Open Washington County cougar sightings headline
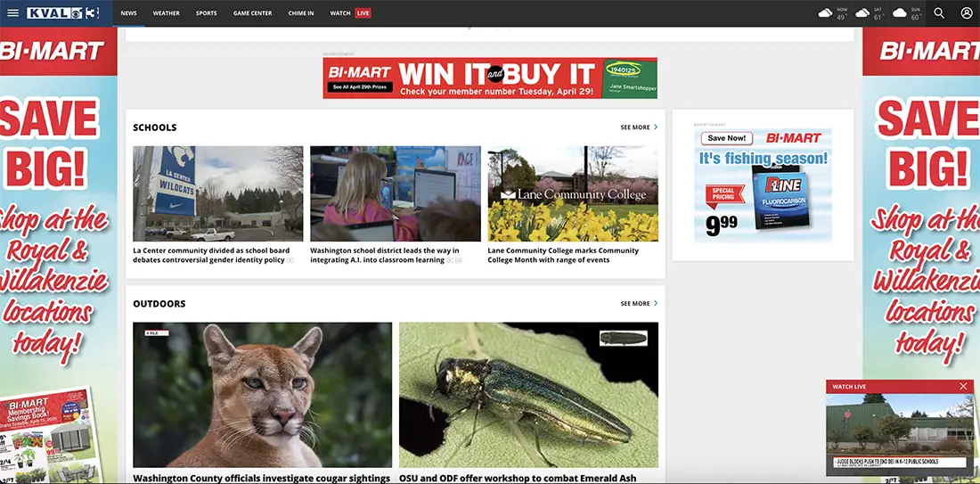980x484 pixels. (x=261, y=479)
